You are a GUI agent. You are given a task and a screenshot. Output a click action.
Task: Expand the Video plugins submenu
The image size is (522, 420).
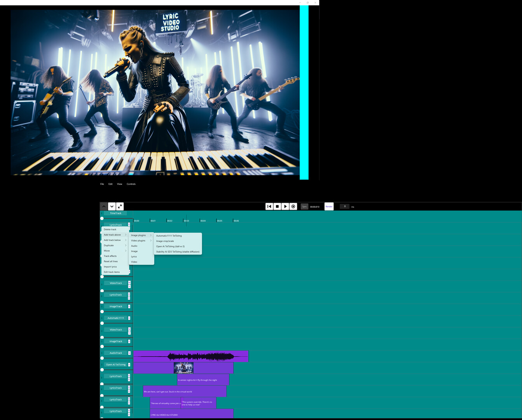click(x=141, y=241)
